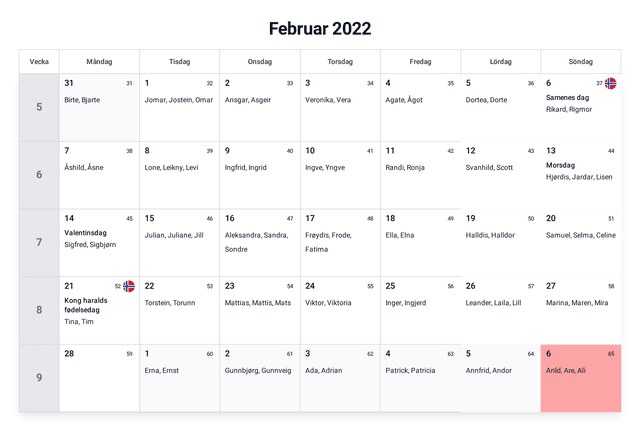This screenshot has width=640, height=431.
Task: Click February 1 with Jomar, Jostein, Omar
Action: [179, 107]
